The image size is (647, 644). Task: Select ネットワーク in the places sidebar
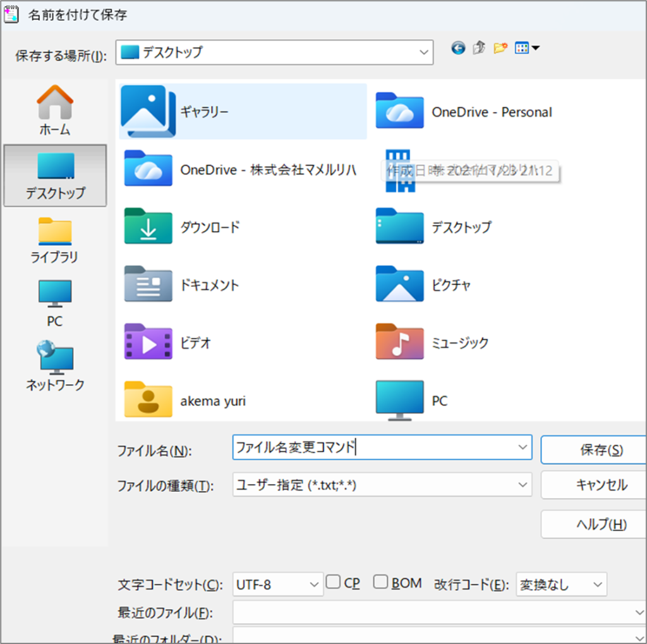coord(55,366)
